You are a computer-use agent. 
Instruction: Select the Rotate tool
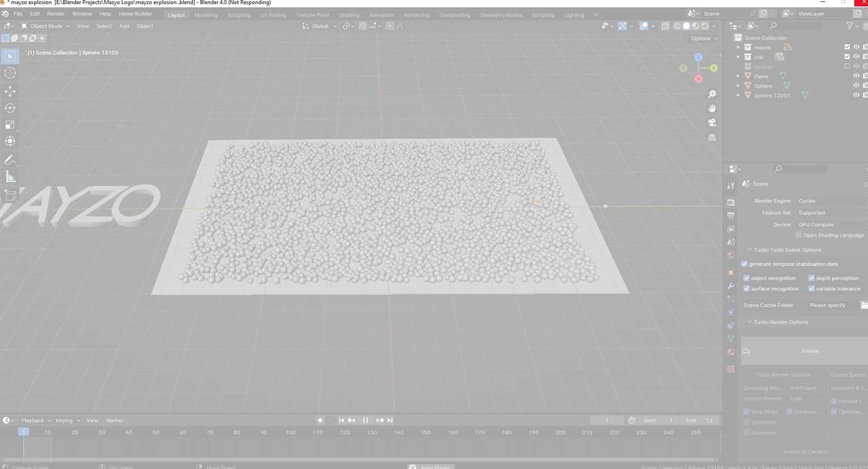[x=10, y=108]
